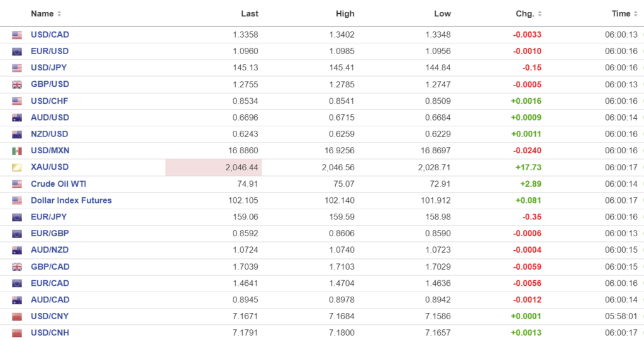
Task: Click the New Zealand flag beside NZD/USD
Action: (x=17, y=134)
